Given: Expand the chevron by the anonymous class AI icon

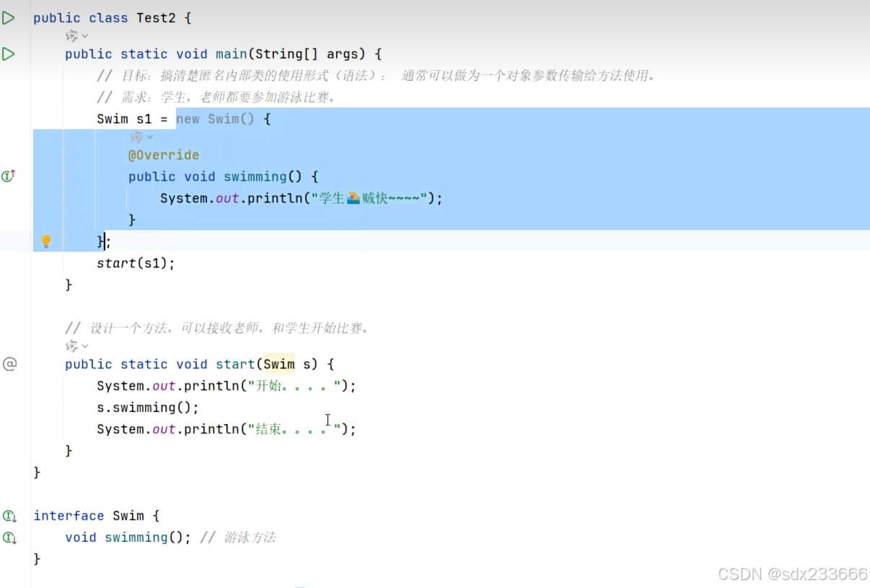Looking at the screenshot, I should pos(150,138).
